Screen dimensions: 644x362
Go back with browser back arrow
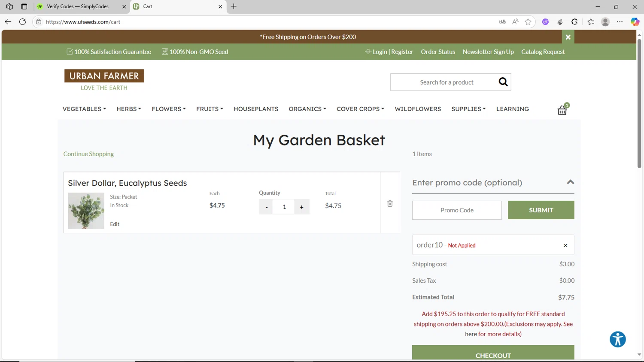click(x=8, y=22)
